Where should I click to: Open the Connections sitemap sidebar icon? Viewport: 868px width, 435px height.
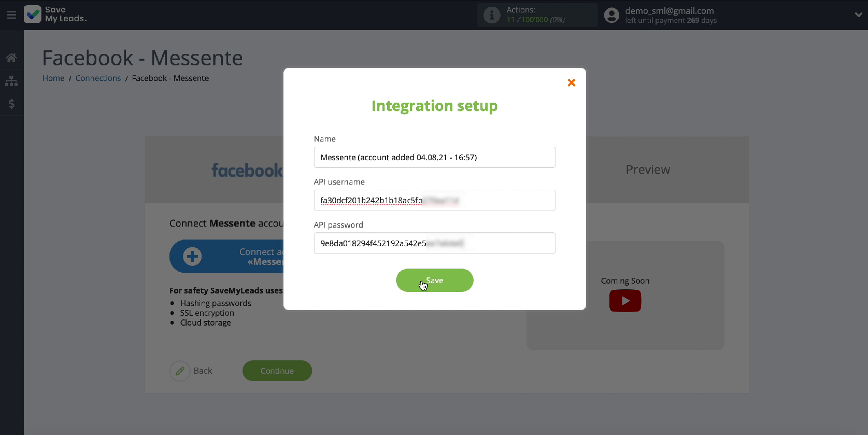pos(11,81)
